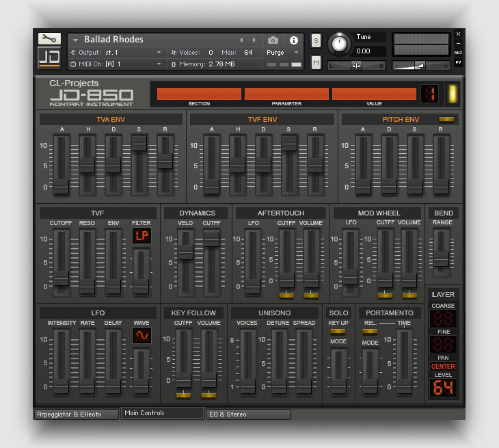Click the LFO sine wave display
The height and width of the screenshot is (448, 499).
[x=142, y=335]
